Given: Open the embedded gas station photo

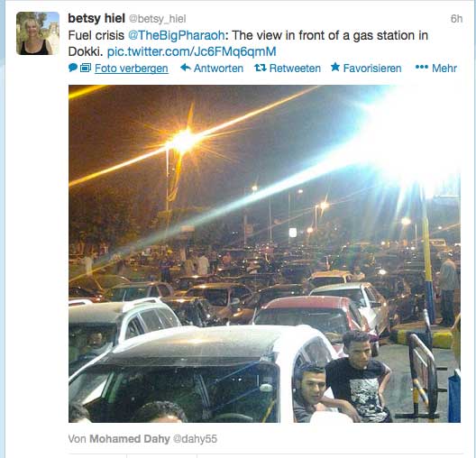Looking at the screenshot, I should coord(264,253).
